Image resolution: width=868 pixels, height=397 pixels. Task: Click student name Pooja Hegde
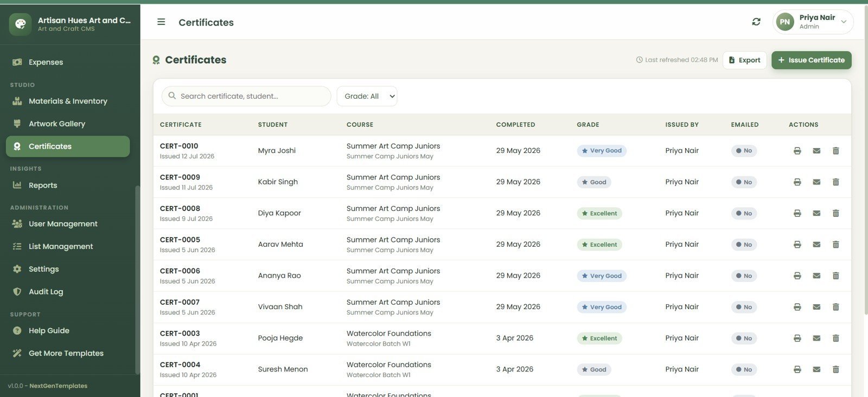(x=280, y=338)
